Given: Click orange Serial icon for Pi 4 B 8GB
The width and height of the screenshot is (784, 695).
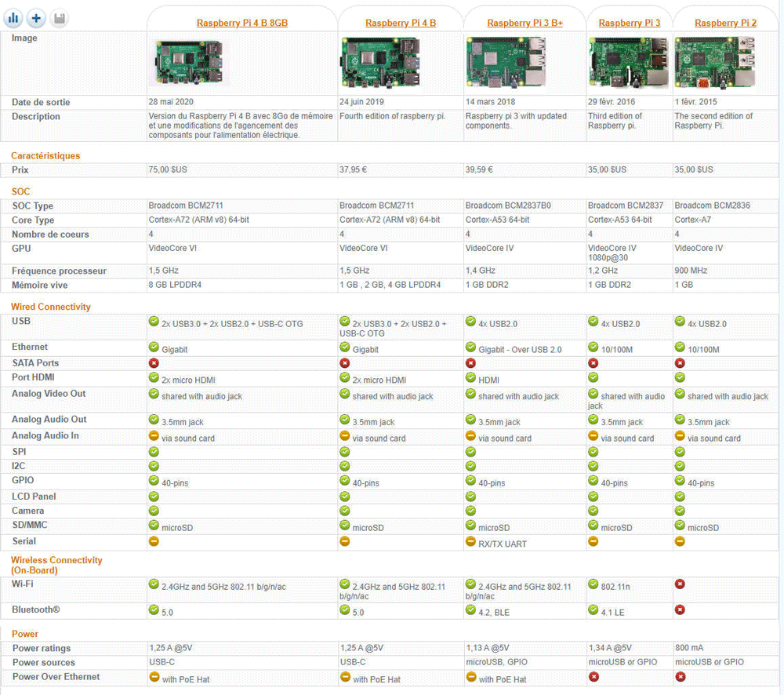Looking at the screenshot, I should (154, 541).
